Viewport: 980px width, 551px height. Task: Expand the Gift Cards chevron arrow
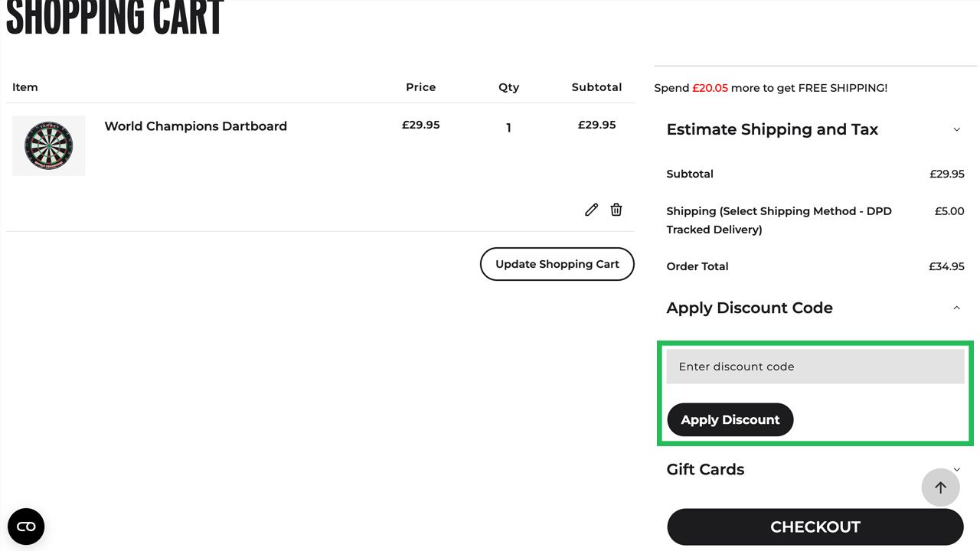[x=956, y=469]
